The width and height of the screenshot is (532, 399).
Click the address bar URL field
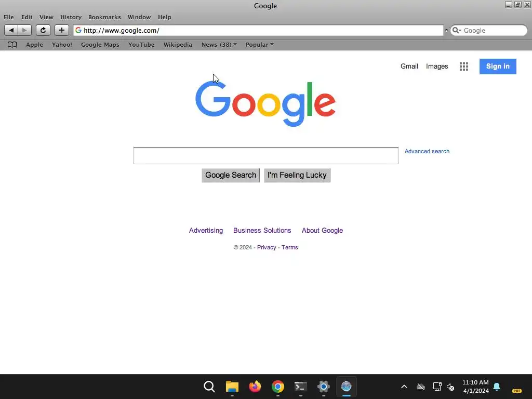pos(259,31)
